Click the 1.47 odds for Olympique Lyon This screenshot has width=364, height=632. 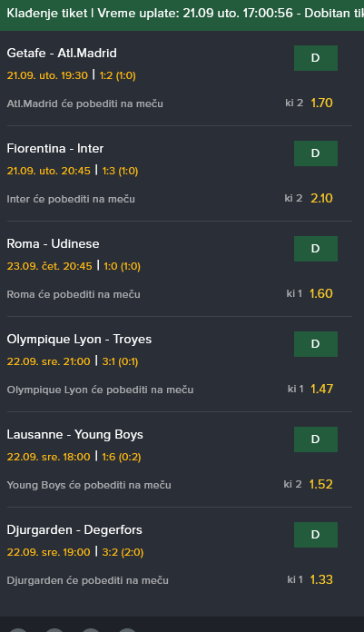(x=321, y=389)
